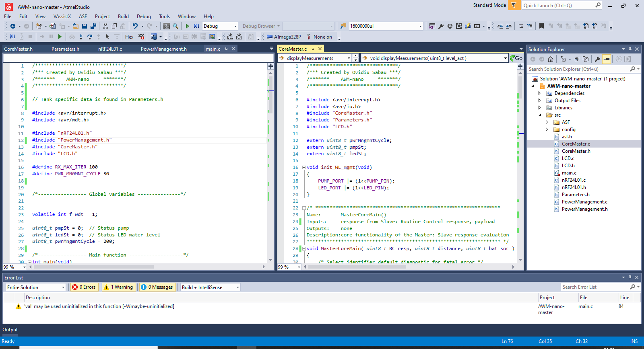Click the Cut scissors icon
This screenshot has width=644, height=349.
click(105, 26)
